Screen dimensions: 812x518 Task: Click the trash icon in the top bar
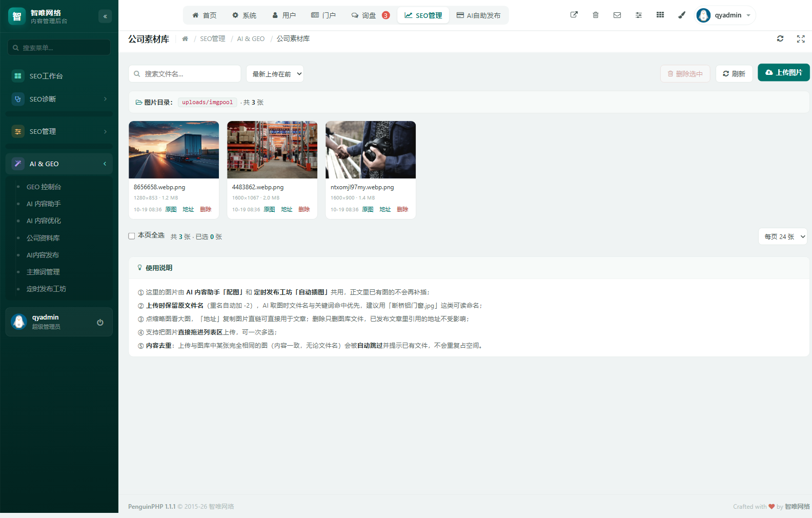596,15
